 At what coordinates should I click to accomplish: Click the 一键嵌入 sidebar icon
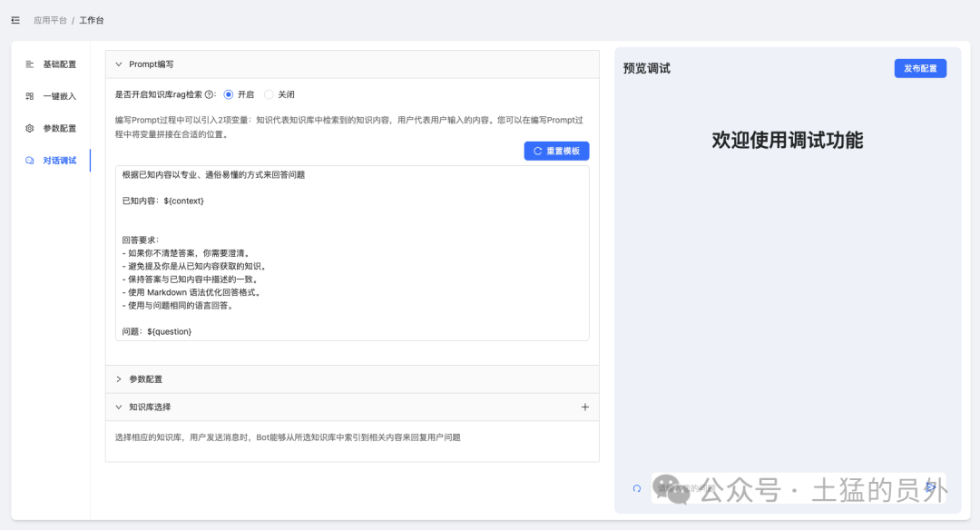29,96
